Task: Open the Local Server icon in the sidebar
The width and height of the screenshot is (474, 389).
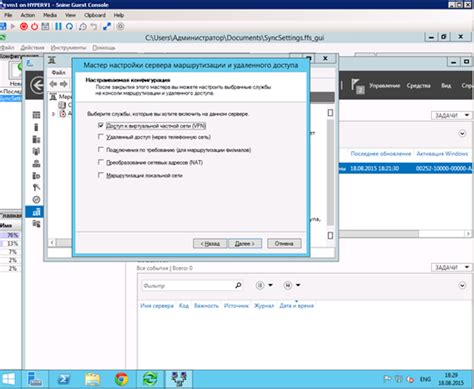Action: tap(36, 127)
